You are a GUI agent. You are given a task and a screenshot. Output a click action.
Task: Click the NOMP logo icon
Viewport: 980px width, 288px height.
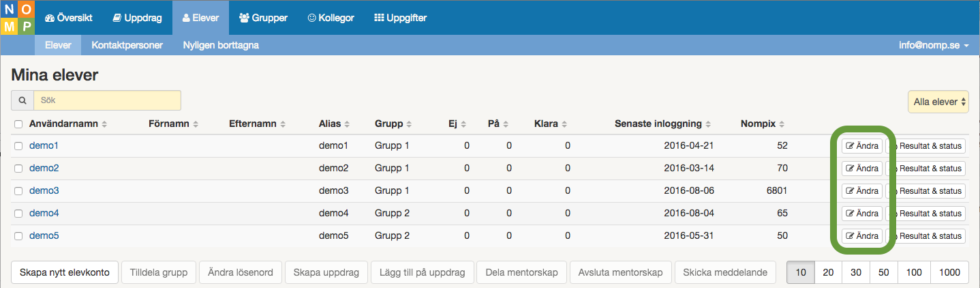coord(17,18)
